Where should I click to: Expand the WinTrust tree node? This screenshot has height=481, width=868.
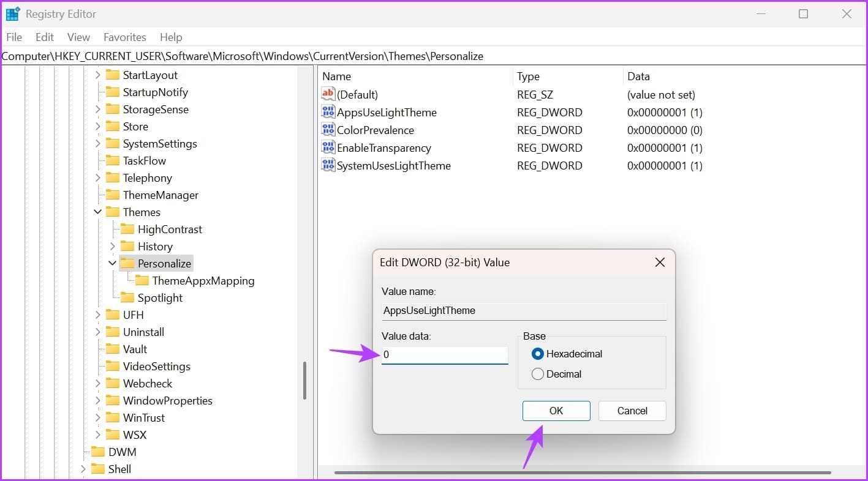pyautogui.click(x=97, y=417)
